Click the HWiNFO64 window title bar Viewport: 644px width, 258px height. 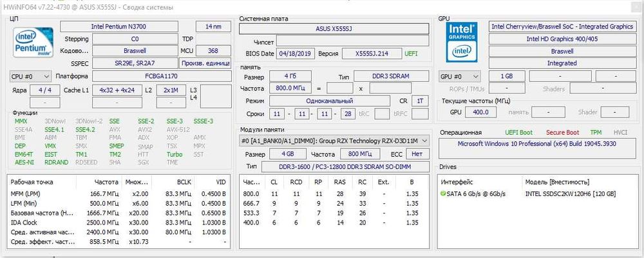click(x=322, y=7)
